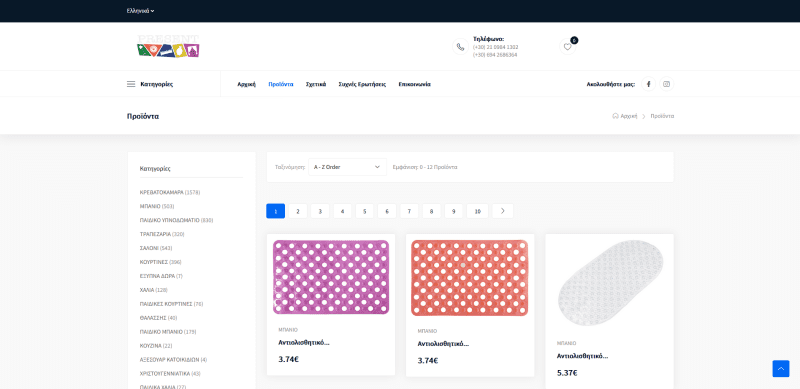Click the scroll-to-top arrow button

pos(781,369)
